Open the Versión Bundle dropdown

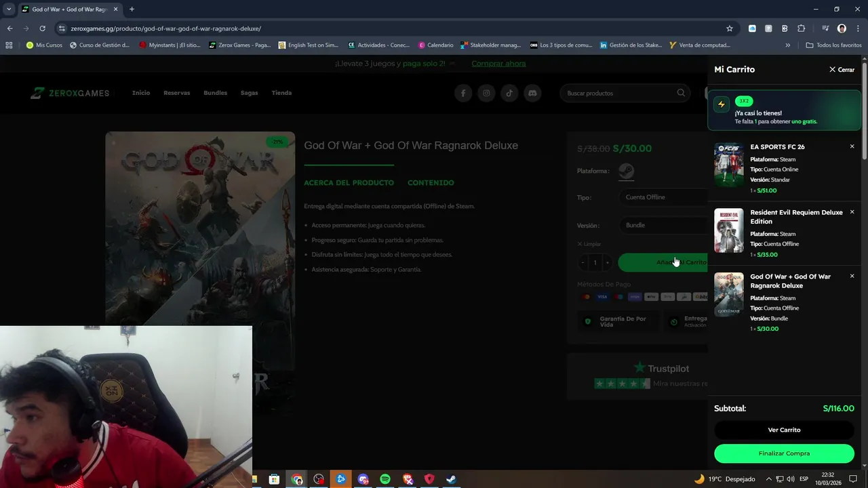[663, 225]
